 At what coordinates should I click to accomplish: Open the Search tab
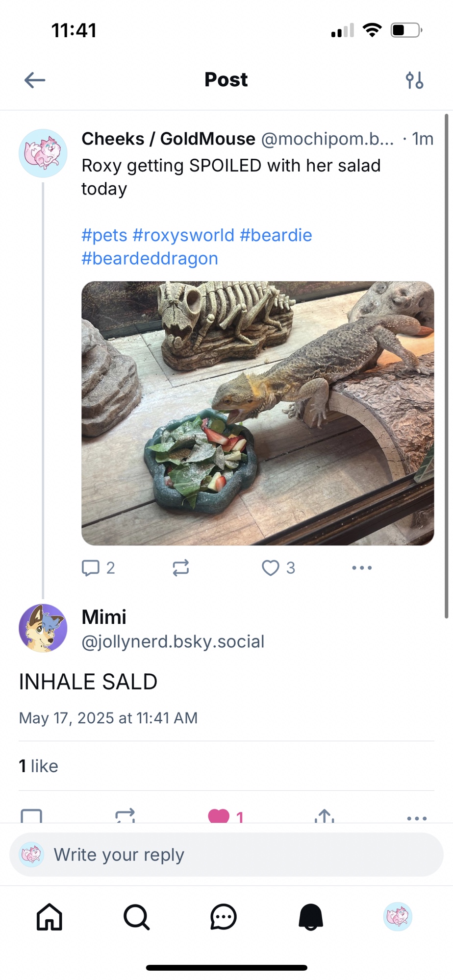click(x=136, y=917)
